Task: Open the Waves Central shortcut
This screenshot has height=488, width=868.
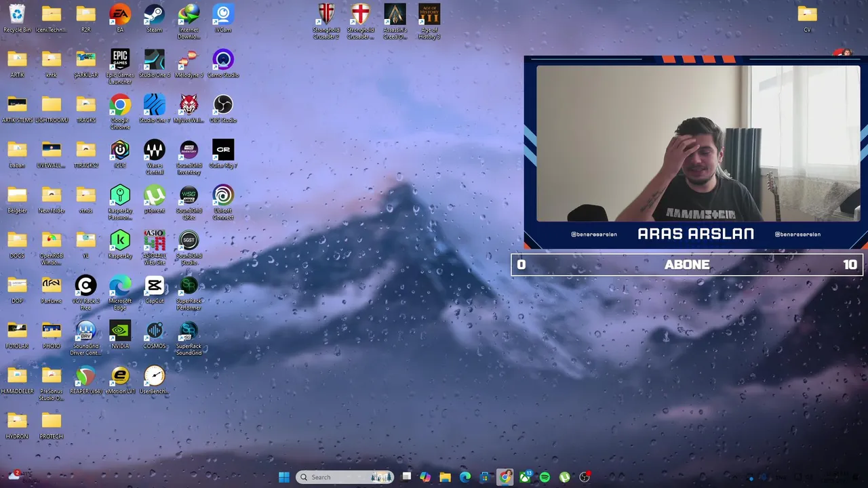Action: tap(154, 157)
